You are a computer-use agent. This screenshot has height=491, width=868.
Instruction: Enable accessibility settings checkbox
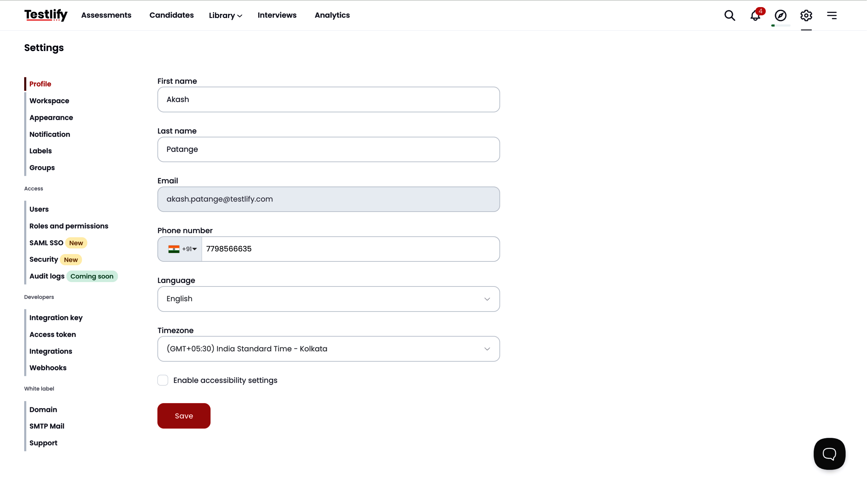tap(163, 380)
